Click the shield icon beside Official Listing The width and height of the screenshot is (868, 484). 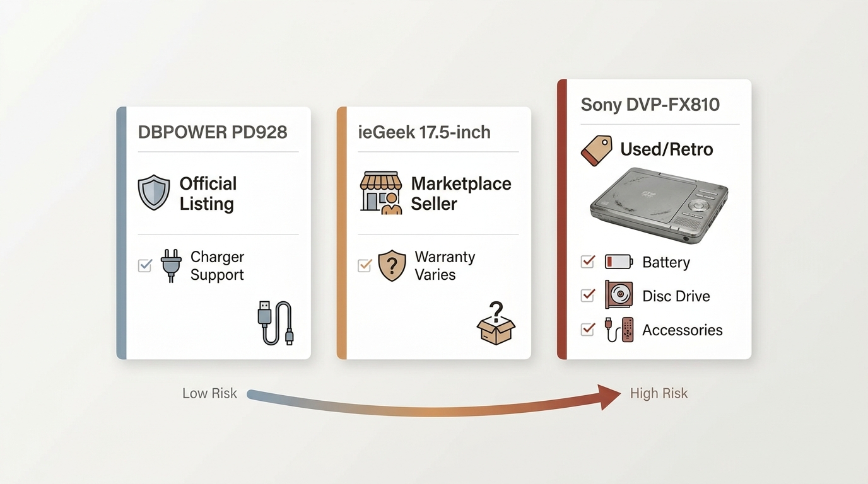click(x=154, y=193)
